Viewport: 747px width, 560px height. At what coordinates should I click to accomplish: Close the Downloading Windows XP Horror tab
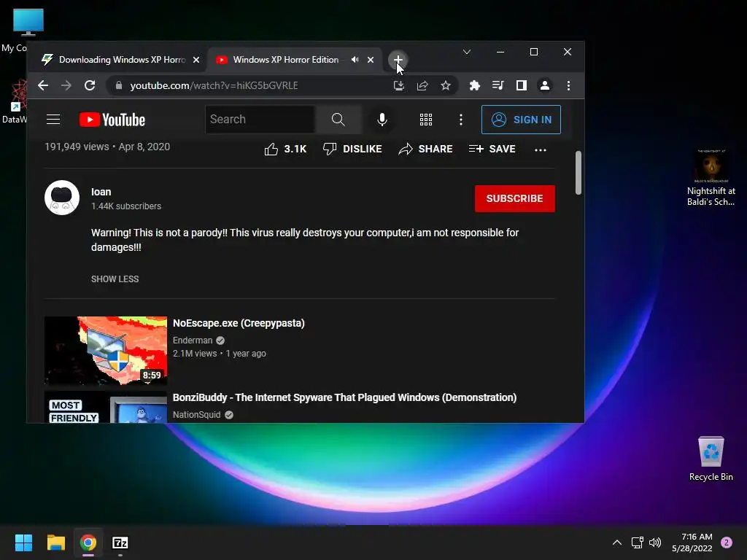click(x=196, y=60)
